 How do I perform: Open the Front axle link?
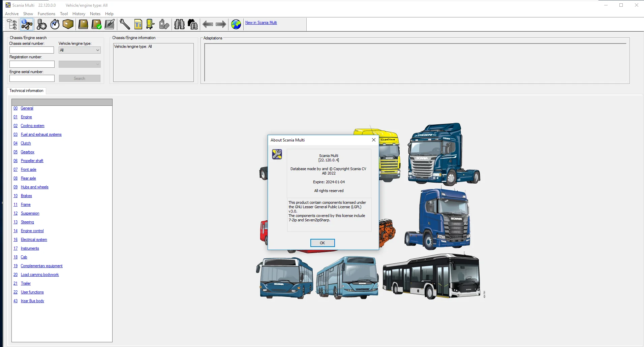(x=28, y=169)
